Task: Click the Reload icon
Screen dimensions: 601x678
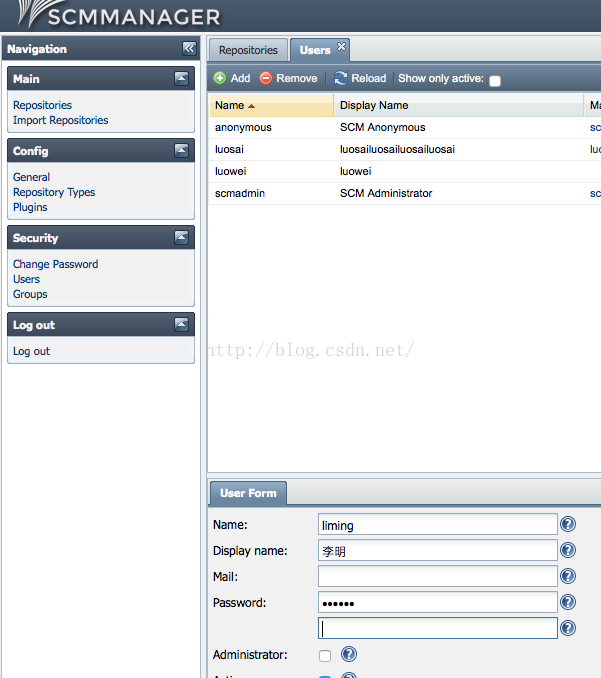Action: [x=341, y=78]
